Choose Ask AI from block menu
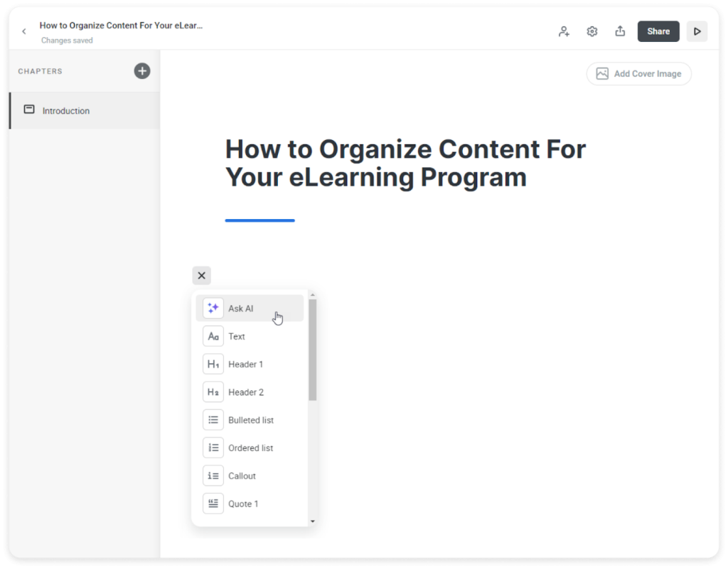 point(250,309)
